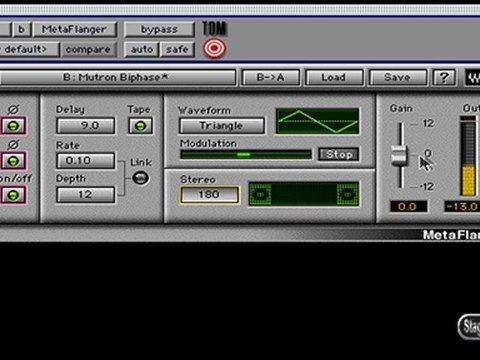Click the Gain fader handle
This screenshot has width=480, height=360.
399,156
